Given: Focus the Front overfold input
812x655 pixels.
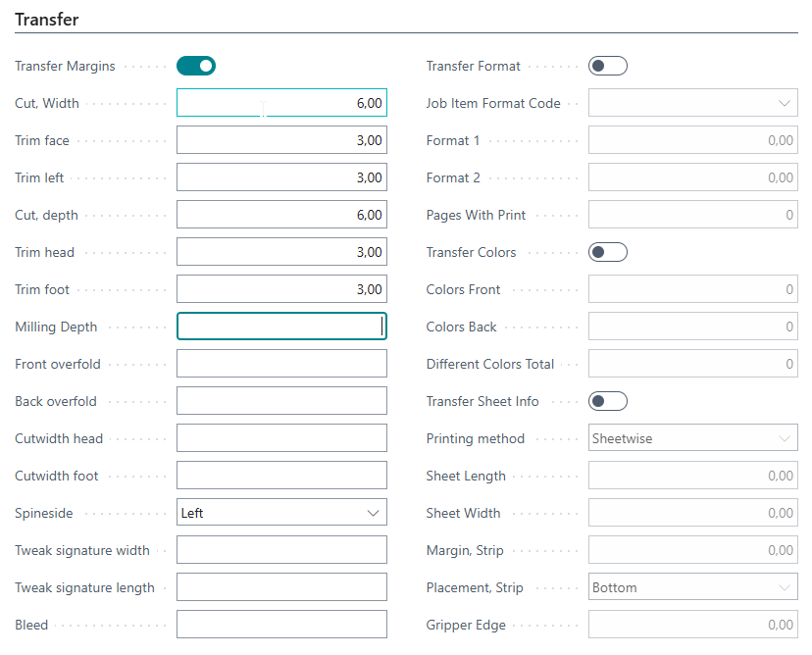Looking at the screenshot, I should (281, 364).
